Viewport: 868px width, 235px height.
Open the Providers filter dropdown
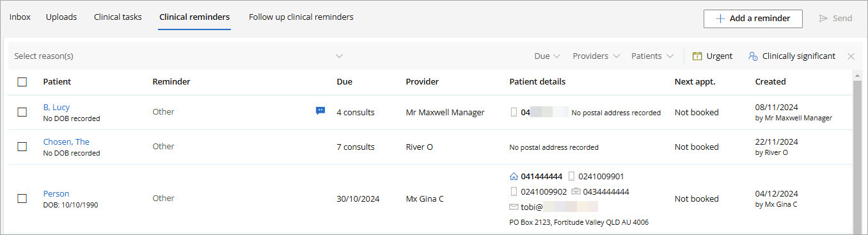pyautogui.click(x=596, y=56)
